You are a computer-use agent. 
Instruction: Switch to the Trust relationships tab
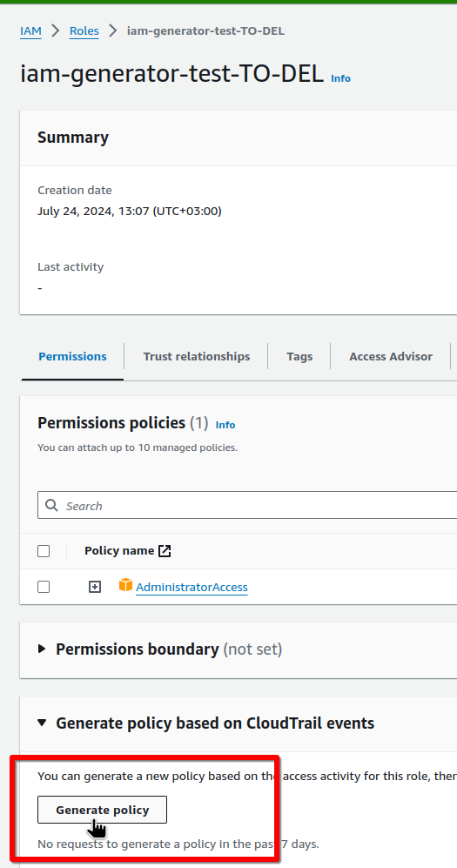click(x=197, y=356)
